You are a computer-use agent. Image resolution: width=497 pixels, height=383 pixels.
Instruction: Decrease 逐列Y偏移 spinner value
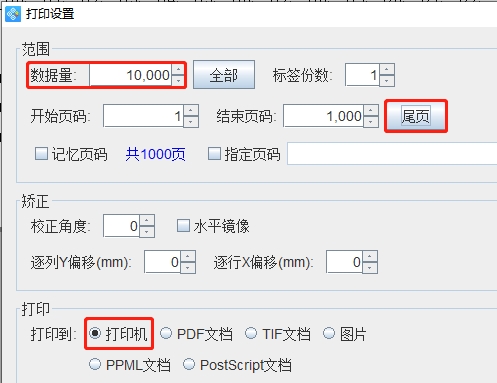188,268
